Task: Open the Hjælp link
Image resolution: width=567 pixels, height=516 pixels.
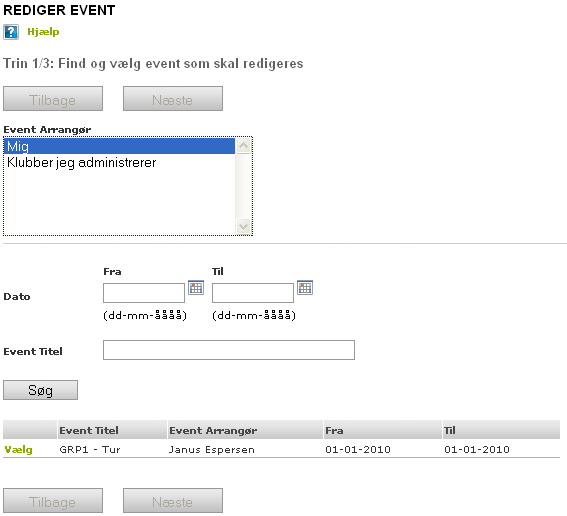Action: point(43,32)
